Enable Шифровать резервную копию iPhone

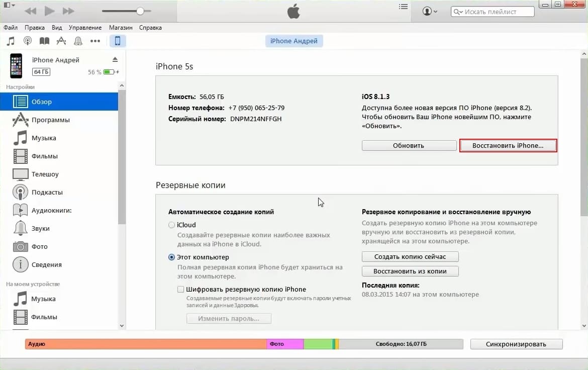181,290
